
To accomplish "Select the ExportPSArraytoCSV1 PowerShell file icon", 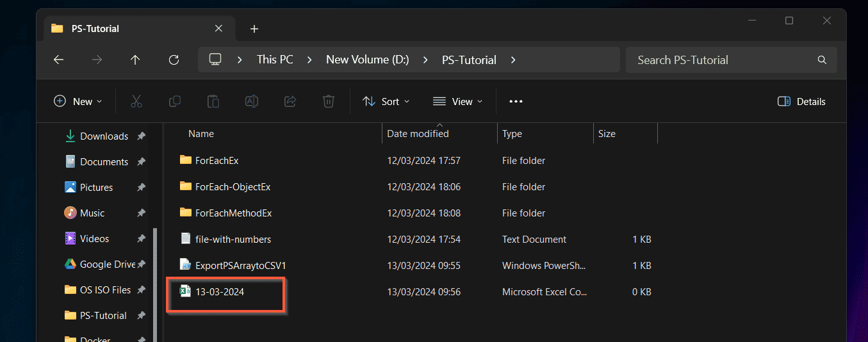I will [186, 265].
